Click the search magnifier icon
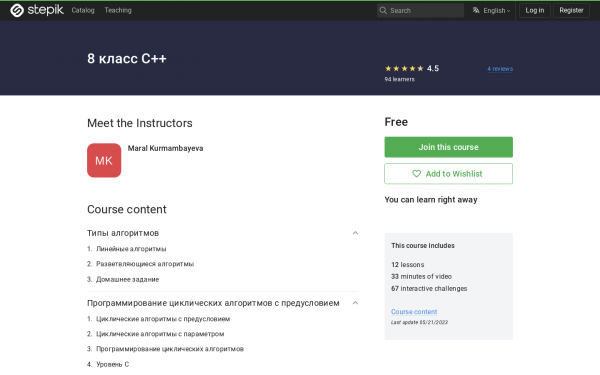The image size is (600, 375). pos(383,10)
